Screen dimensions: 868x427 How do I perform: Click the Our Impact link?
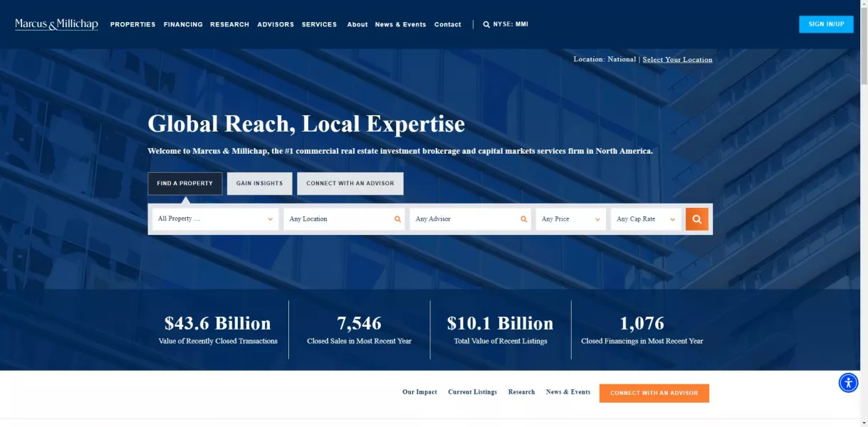[x=419, y=392]
